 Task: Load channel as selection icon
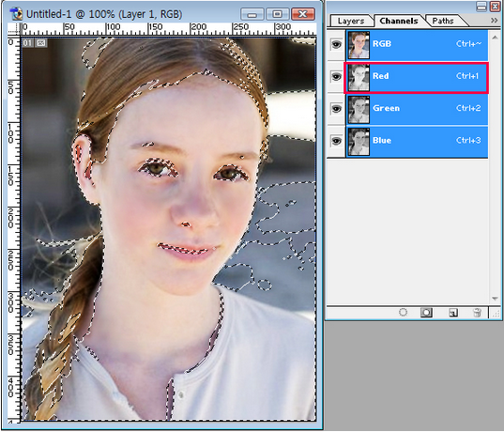[x=403, y=312]
